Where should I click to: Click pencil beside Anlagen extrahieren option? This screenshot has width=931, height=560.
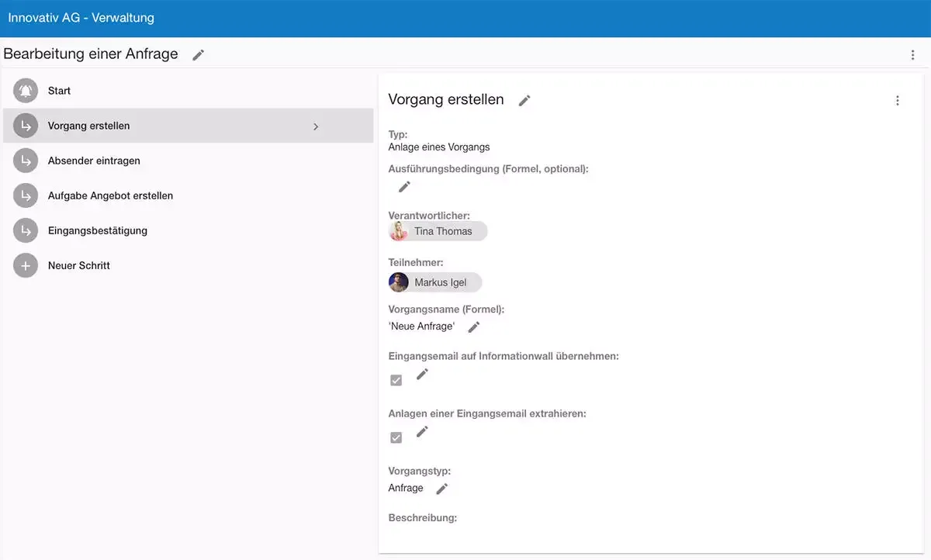[422, 432]
